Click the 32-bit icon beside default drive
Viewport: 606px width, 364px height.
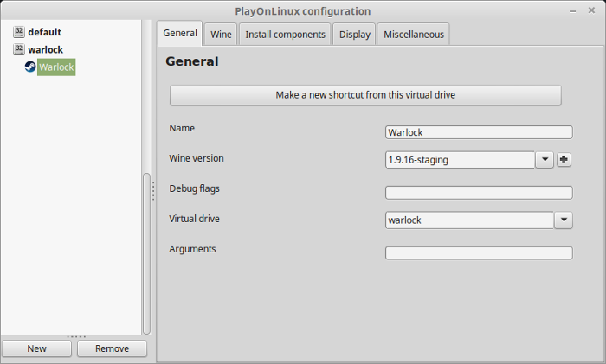tap(18, 32)
